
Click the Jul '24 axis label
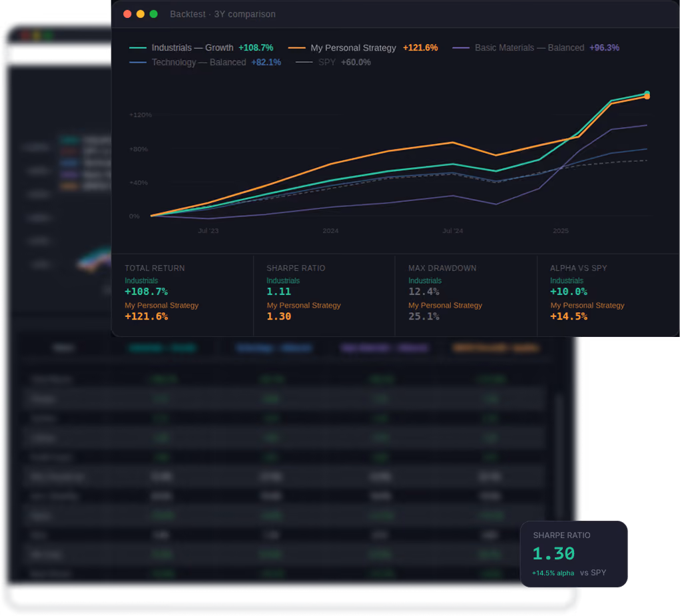pos(452,230)
